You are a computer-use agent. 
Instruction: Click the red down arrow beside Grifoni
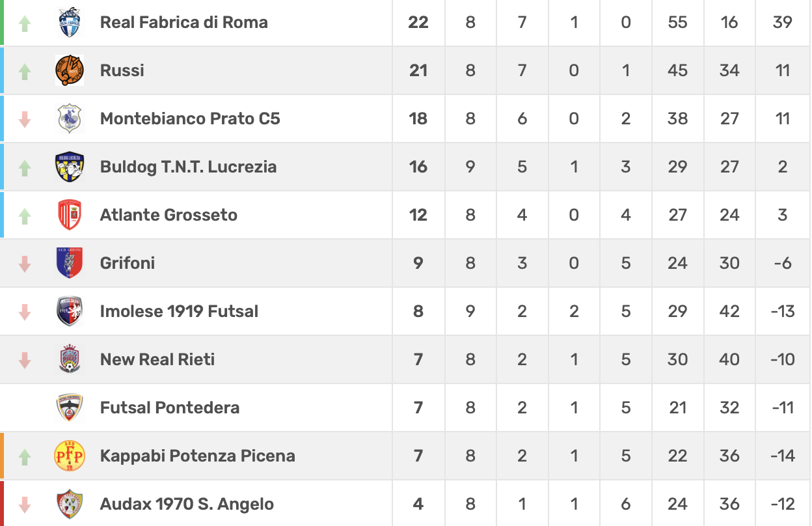pos(25,264)
